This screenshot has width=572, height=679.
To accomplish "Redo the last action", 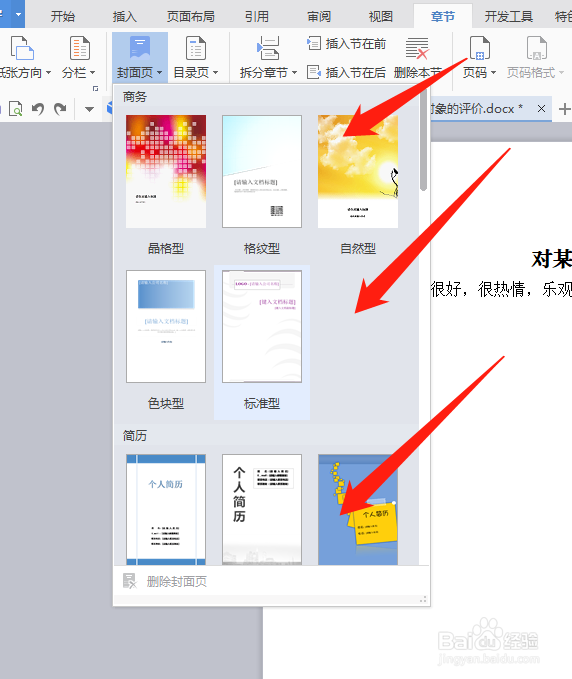I will coord(60,109).
